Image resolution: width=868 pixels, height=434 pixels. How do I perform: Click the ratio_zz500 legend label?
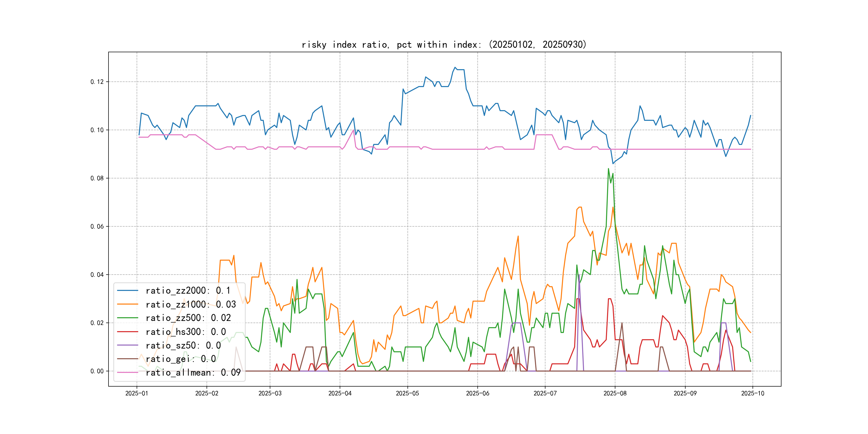click(188, 318)
